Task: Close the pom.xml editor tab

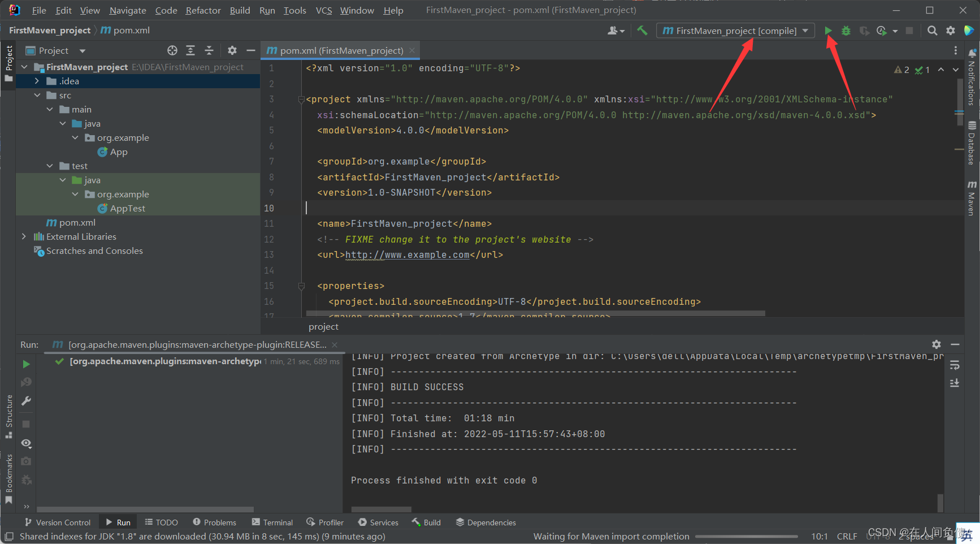Action: [x=412, y=50]
